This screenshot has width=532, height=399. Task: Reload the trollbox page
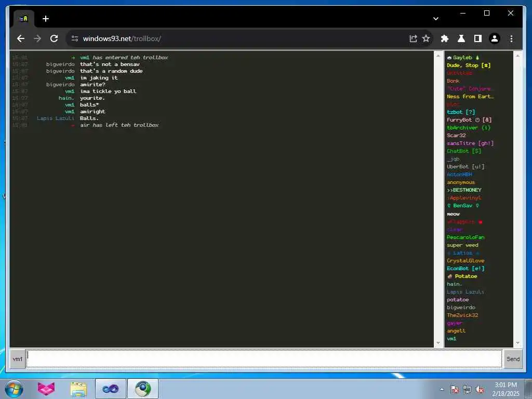[54, 38]
